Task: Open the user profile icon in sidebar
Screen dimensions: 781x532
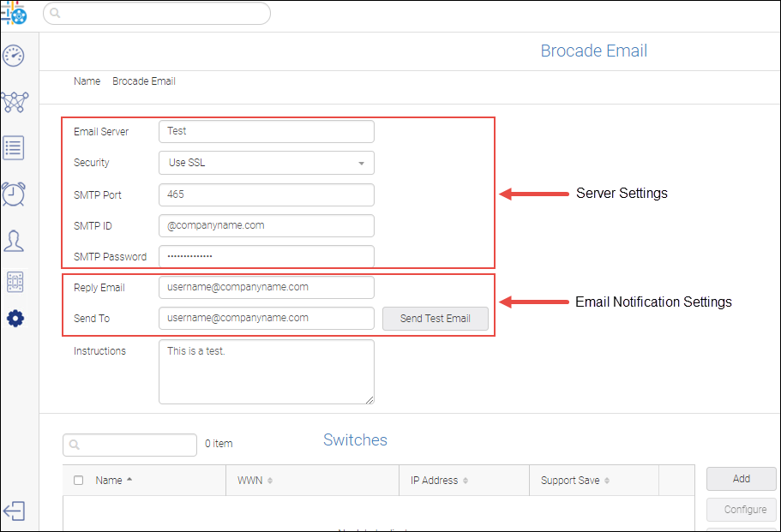Action: [x=14, y=241]
